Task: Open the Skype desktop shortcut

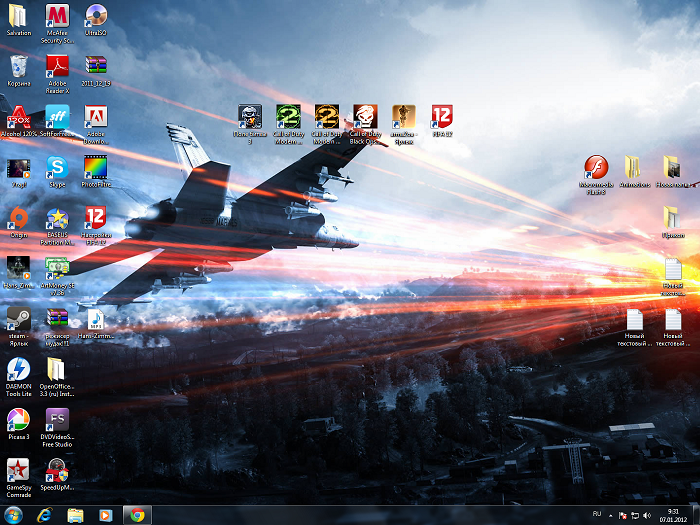Action: [57, 168]
